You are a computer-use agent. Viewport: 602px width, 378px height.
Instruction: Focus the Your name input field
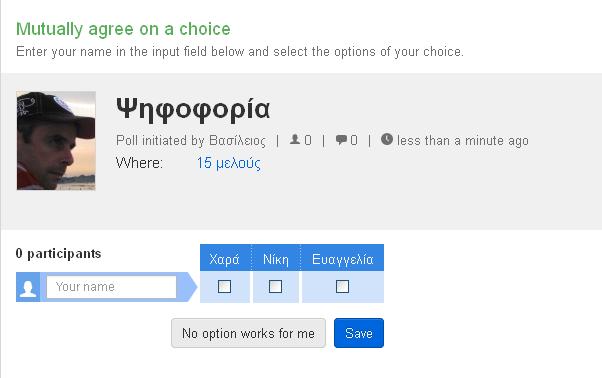(111, 287)
